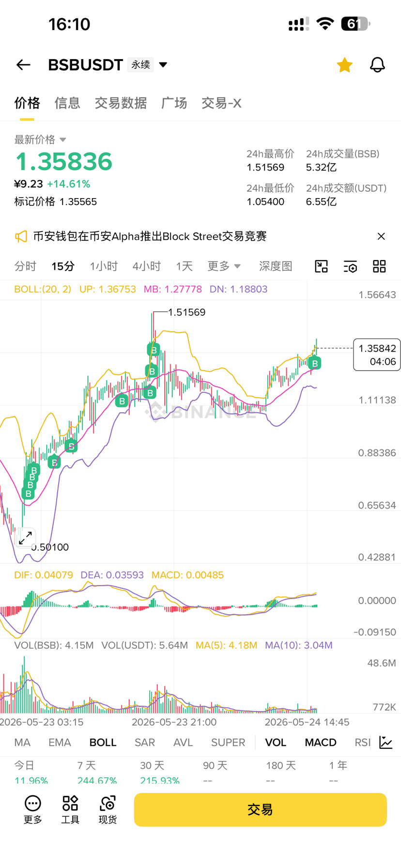The image size is (401, 868).
Task: Toggle the MACD sub-indicator
Action: 321,743
